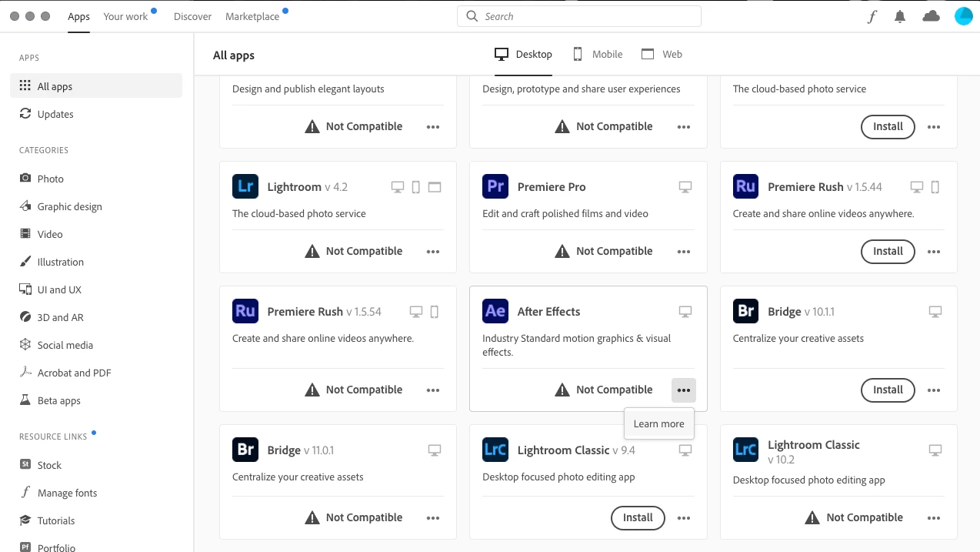Screen dimensions: 980x552
Task: Click Not Compatible warning for Bridge v 11.0.1
Action: pyautogui.click(x=354, y=517)
